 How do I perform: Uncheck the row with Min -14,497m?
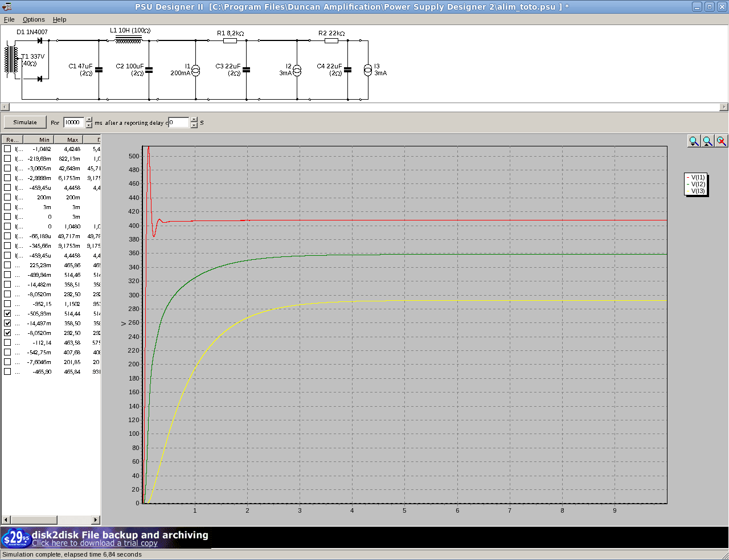[7, 323]
